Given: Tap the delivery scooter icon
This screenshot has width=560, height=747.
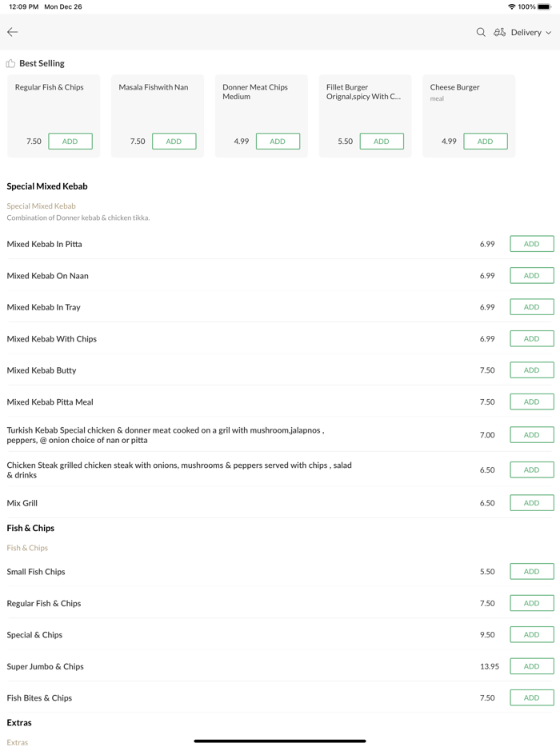Looking at the screenshot, I should 499,32.
